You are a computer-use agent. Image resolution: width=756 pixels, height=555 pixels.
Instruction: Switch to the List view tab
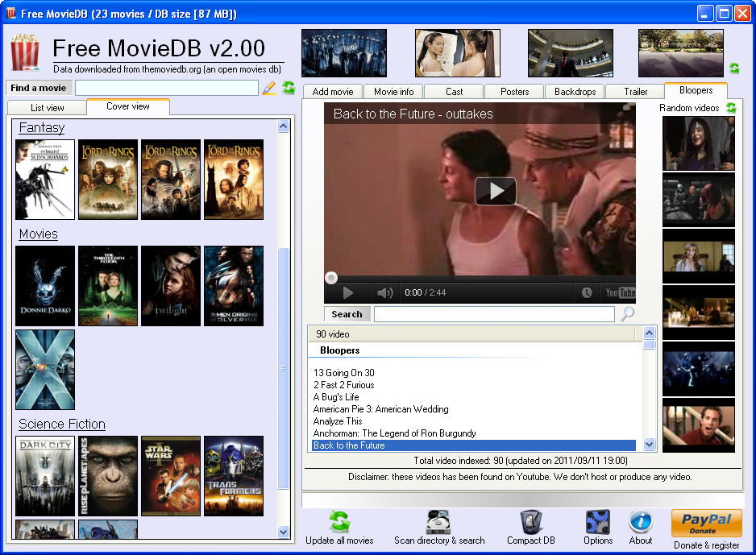[x=48, y=107]
